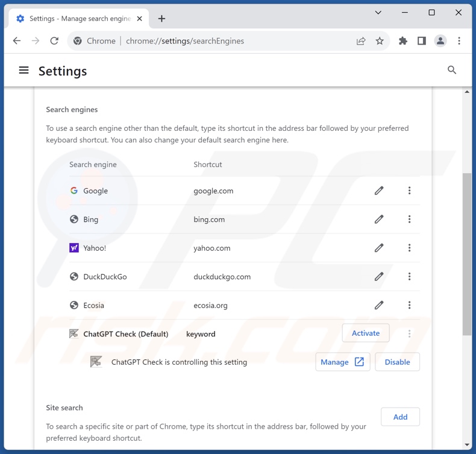Click the Bing row name
The width and height of the screenshot is (476, 454).
pyautogui.click(x=90, y=219)
